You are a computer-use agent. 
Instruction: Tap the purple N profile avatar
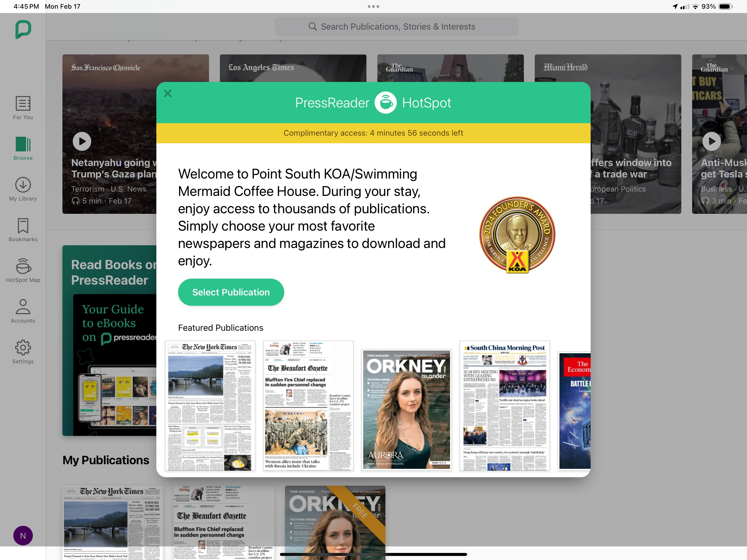click(23, 536)
